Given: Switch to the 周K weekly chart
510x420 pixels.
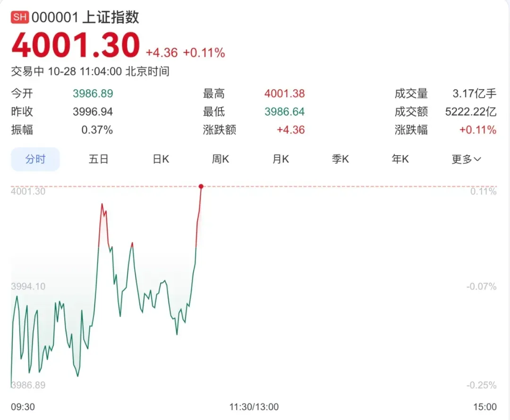Looking at the screenshot, I should click(x=220, y=160).
